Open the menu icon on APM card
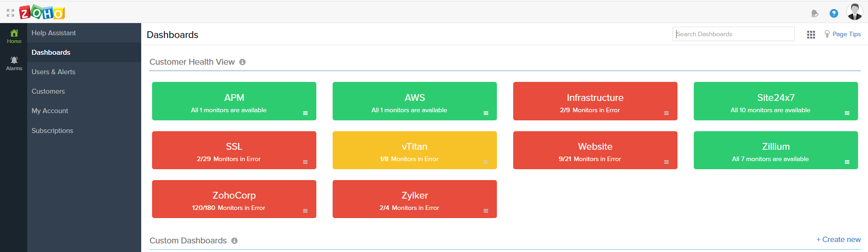The height and width of the screenshot is (252, 868). (x=305, y=113)
